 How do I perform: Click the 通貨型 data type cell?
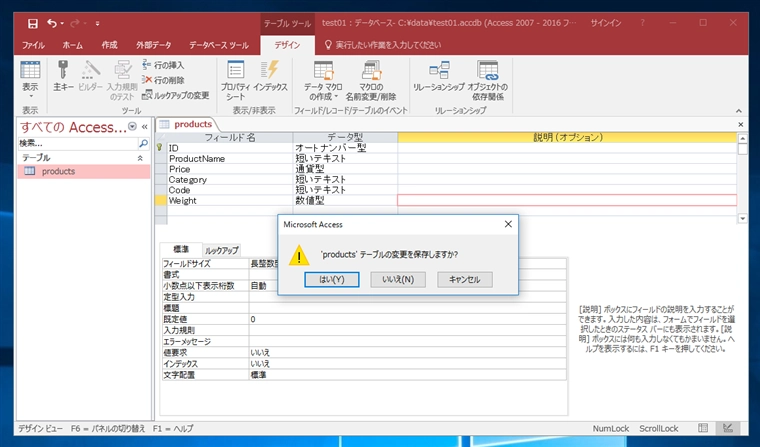pyautogui.click(x=345, y=169)
